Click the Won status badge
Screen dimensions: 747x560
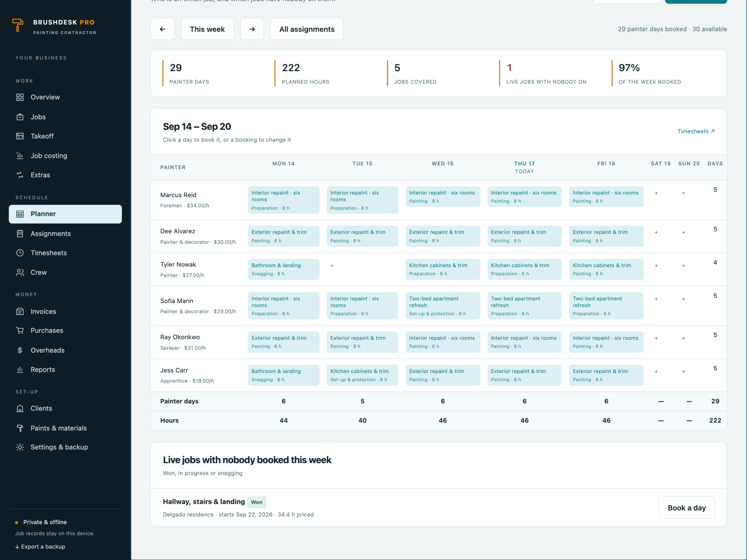[257, 502]
